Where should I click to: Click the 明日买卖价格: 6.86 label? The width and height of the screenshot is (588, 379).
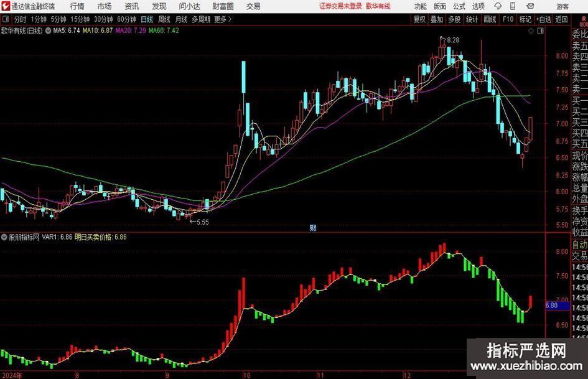101,237
